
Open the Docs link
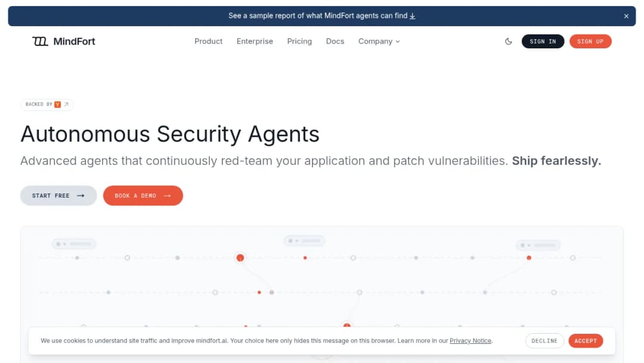tap(335, 41)
